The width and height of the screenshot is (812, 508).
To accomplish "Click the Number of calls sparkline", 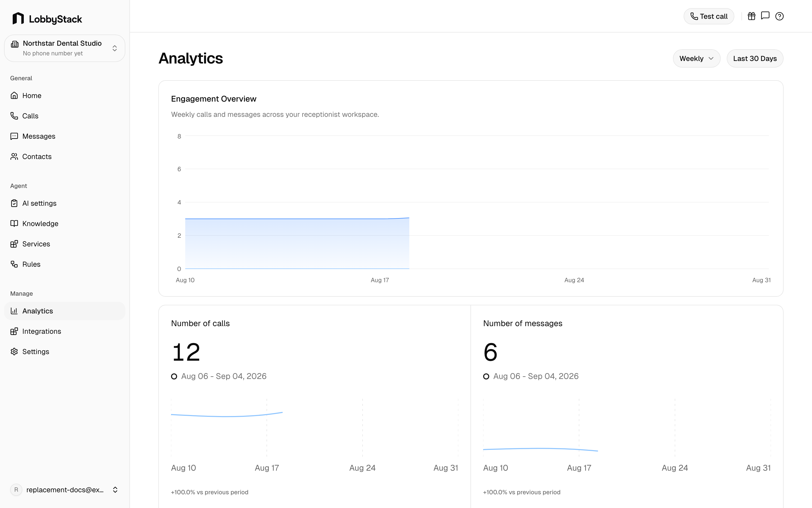I will [x=227, y=415].
